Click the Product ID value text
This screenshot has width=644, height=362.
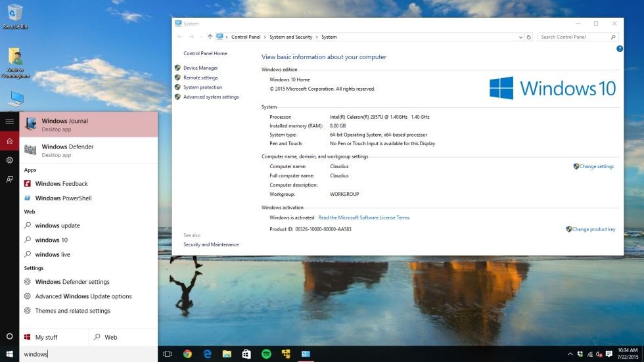point(323,229)
